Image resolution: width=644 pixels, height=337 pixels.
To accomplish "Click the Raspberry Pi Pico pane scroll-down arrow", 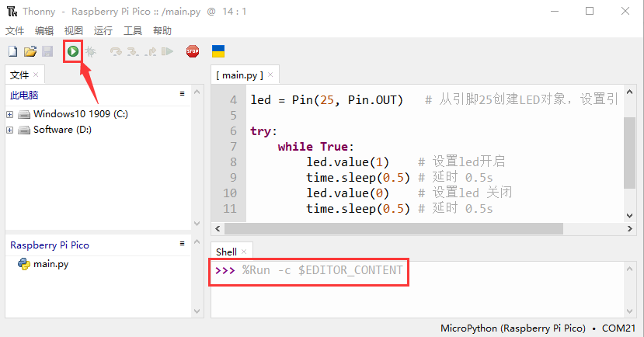I will pyautogui.click(x=197, y=311).
